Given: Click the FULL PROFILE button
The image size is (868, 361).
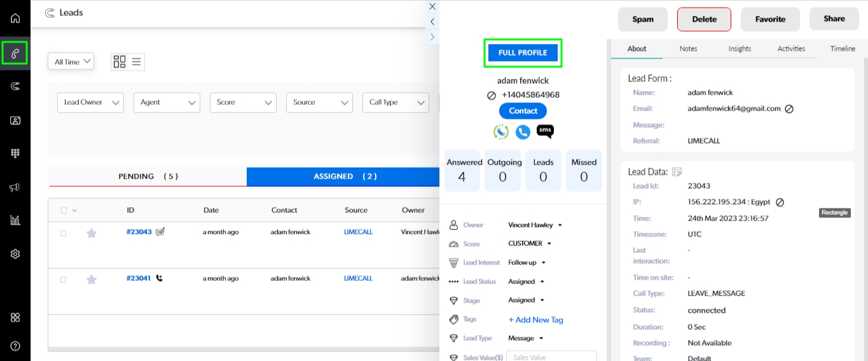Looking at the screenshot, I should [523, 53].
